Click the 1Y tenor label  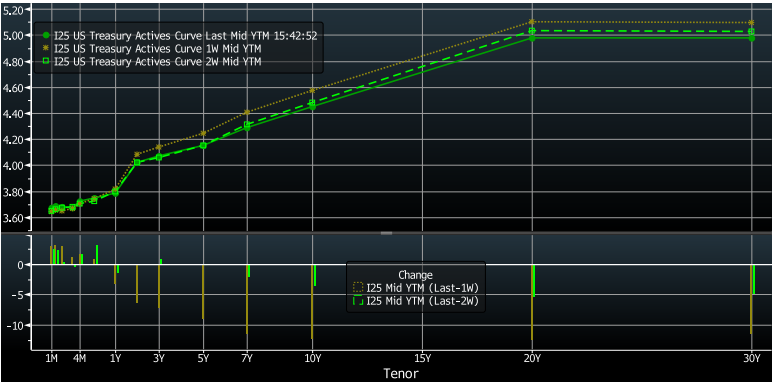pyautogui.click(x=115, y=358)
